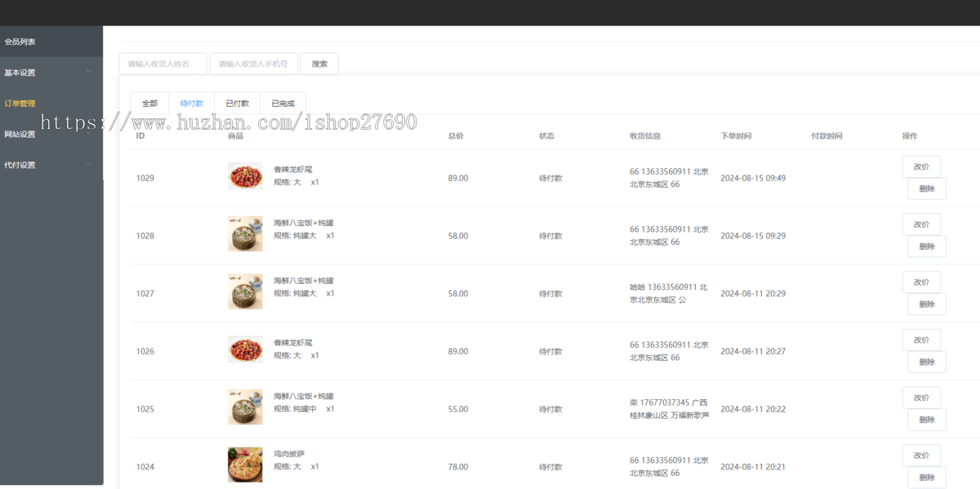Screen dimensions: 980x489
Task: Click 改价 for order 1029
Action: [921, 167]
